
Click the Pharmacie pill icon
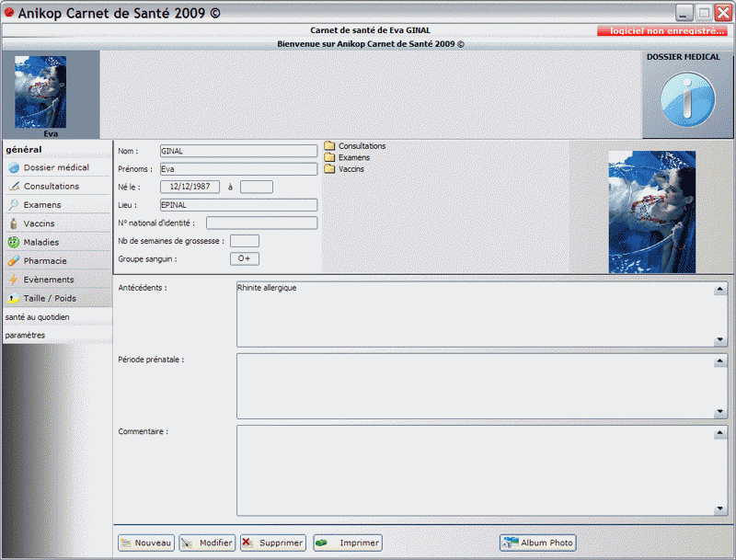(14, 261)
